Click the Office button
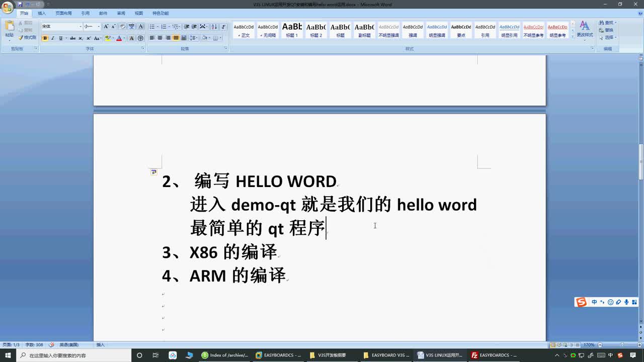 [x=7, y=8]
